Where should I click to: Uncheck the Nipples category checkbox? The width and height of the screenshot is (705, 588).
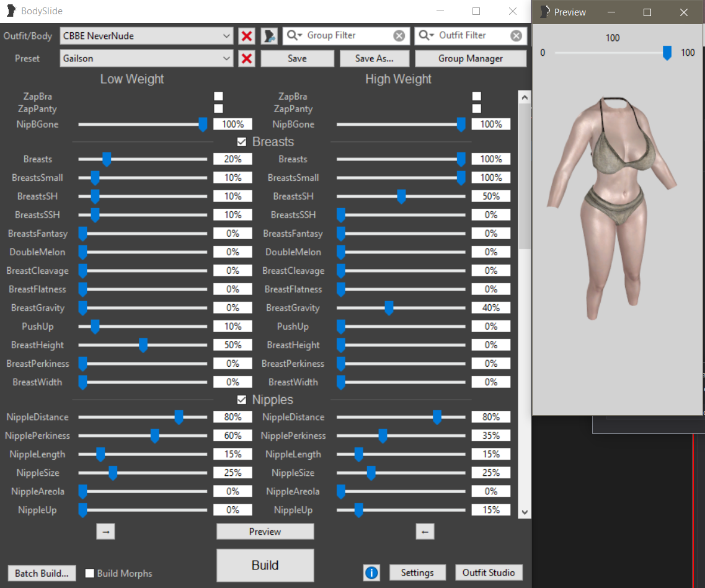[241, 400]
